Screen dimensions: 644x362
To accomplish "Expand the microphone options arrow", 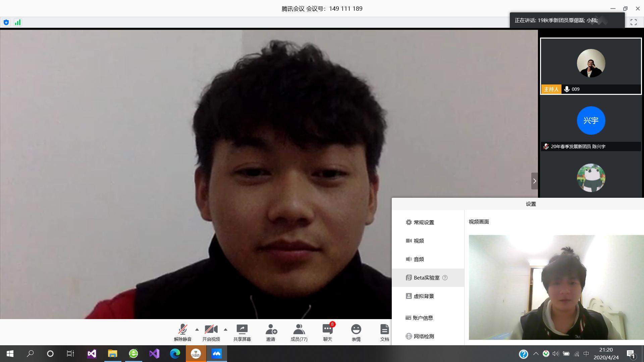I will click(197, 329).
